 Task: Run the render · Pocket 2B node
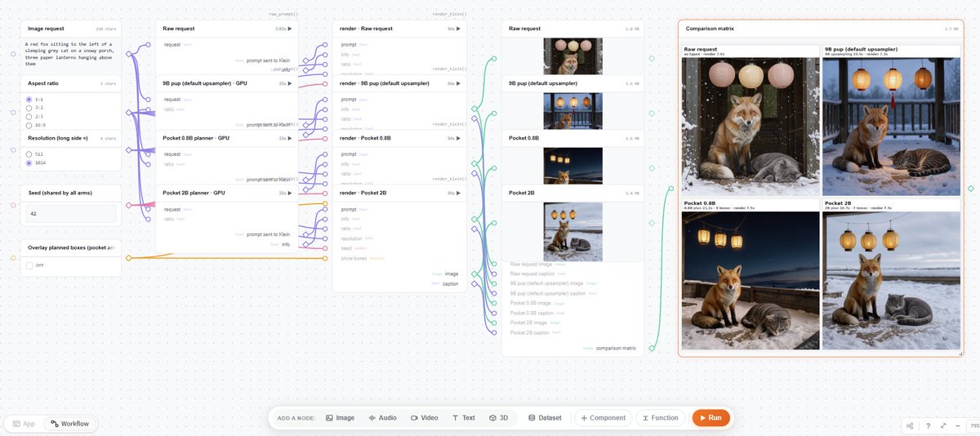click(x=459, y=193)
